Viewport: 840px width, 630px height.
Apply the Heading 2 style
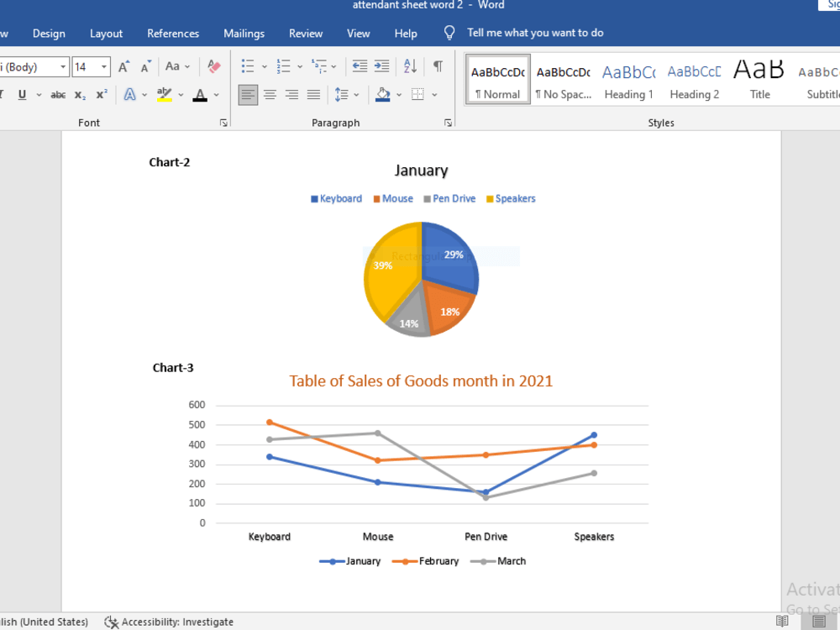coord(695,79)
